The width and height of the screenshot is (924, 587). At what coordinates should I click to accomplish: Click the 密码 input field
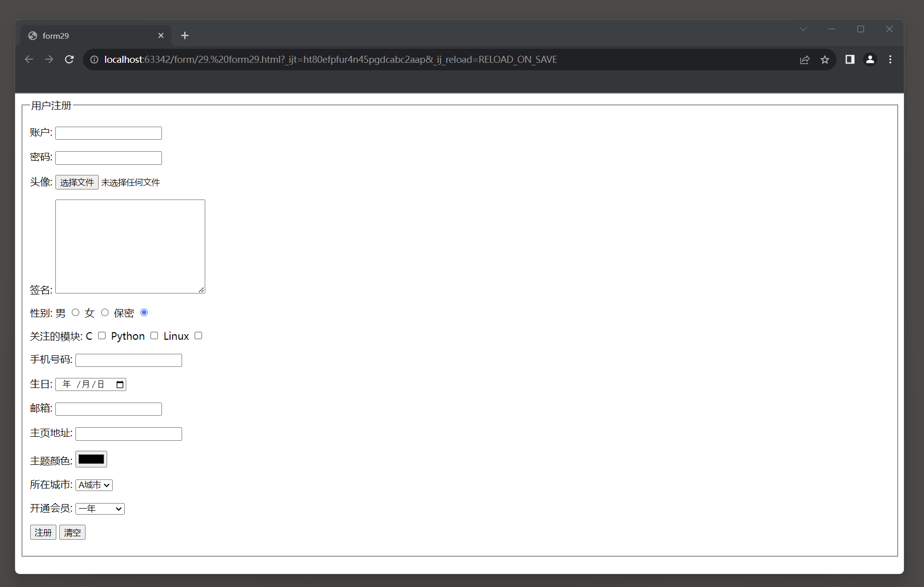pos(109,158)
